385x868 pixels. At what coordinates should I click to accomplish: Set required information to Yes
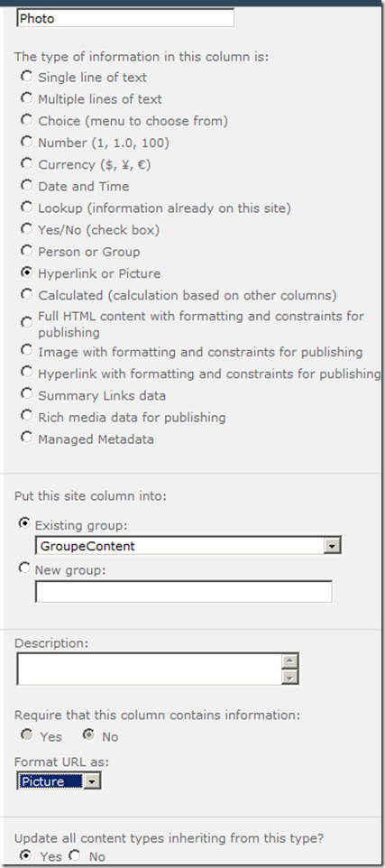coord(26,735)
